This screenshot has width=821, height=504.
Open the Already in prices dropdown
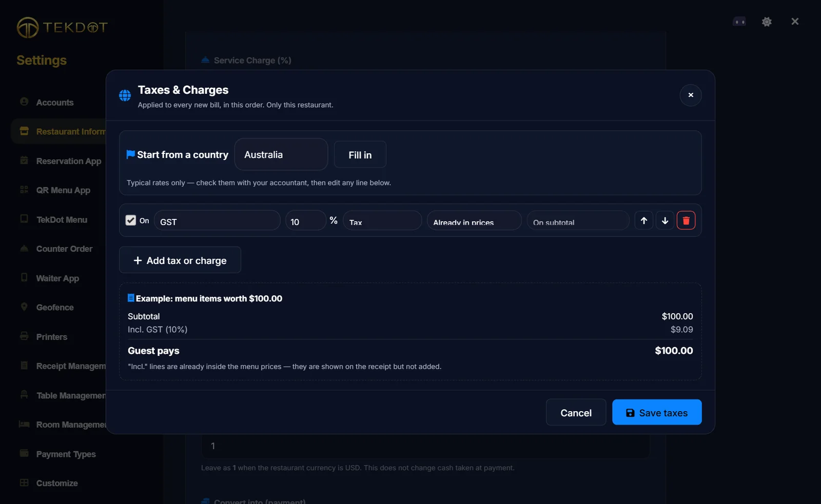[474, 220]
